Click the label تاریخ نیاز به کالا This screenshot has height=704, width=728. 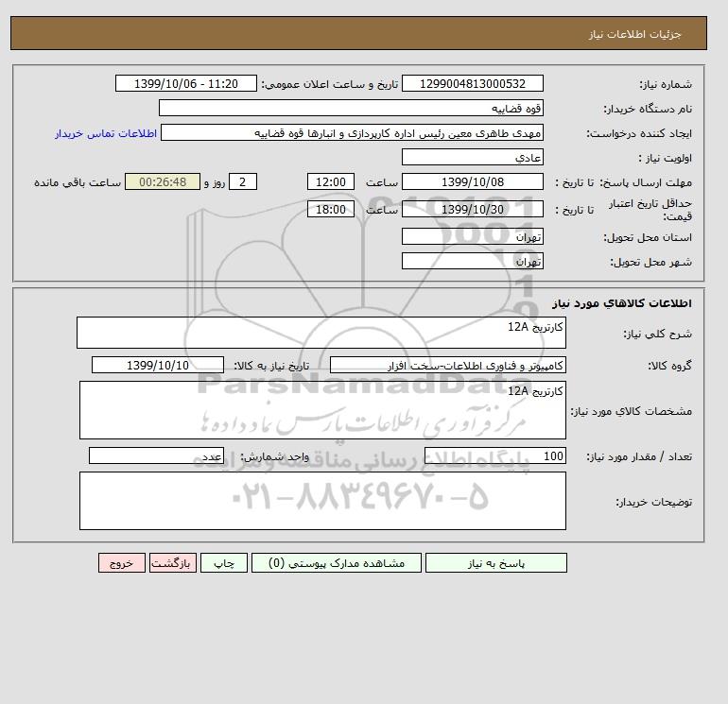point(271,366)
